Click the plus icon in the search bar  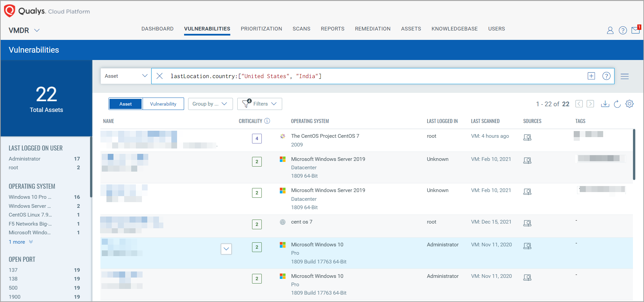tap(591, 76)
